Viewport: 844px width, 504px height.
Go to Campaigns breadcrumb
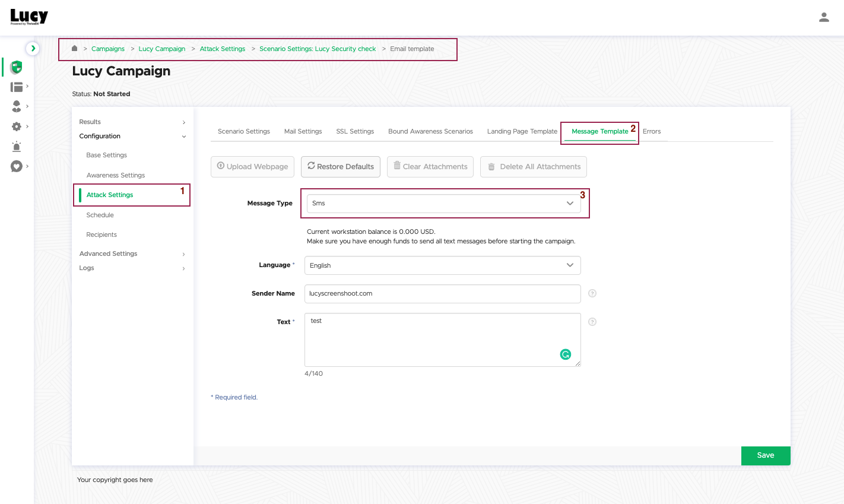[108, 49]
